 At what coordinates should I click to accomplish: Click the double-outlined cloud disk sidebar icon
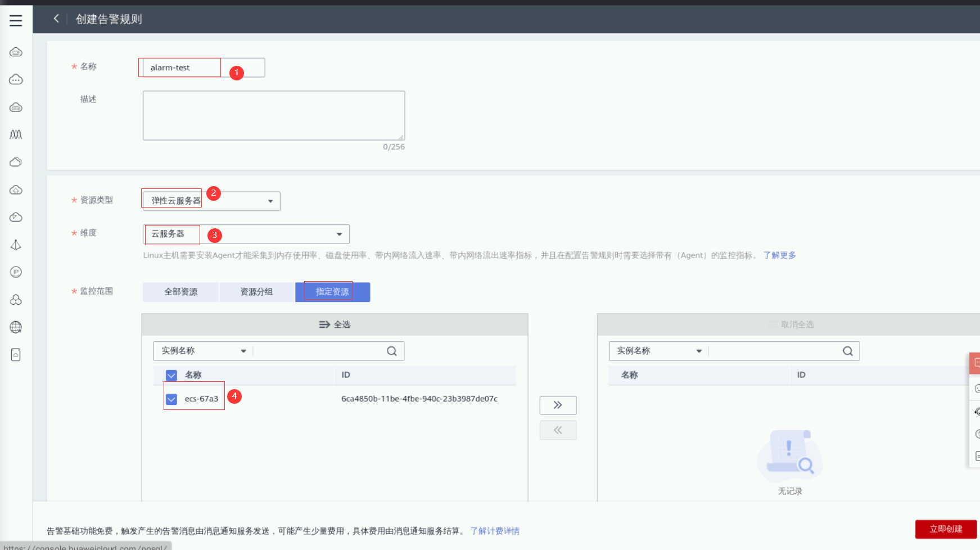pos(16,107)
